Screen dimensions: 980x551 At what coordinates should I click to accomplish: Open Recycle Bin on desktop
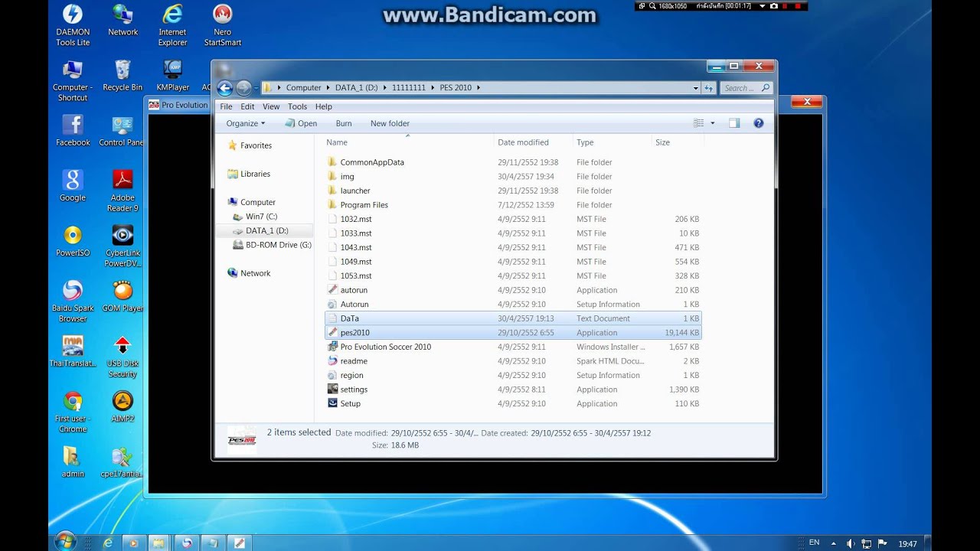click(x=122, y=76)
